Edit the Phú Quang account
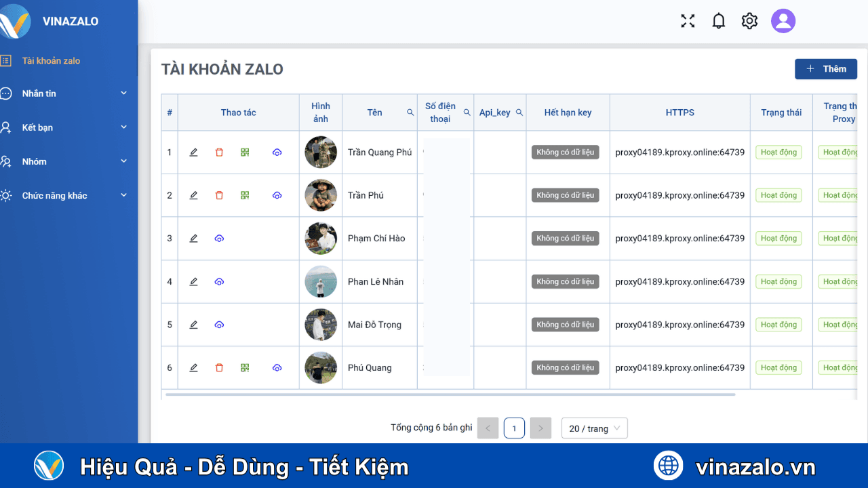The width and height of the screenshot is (868, 488). tap(193, 367)
